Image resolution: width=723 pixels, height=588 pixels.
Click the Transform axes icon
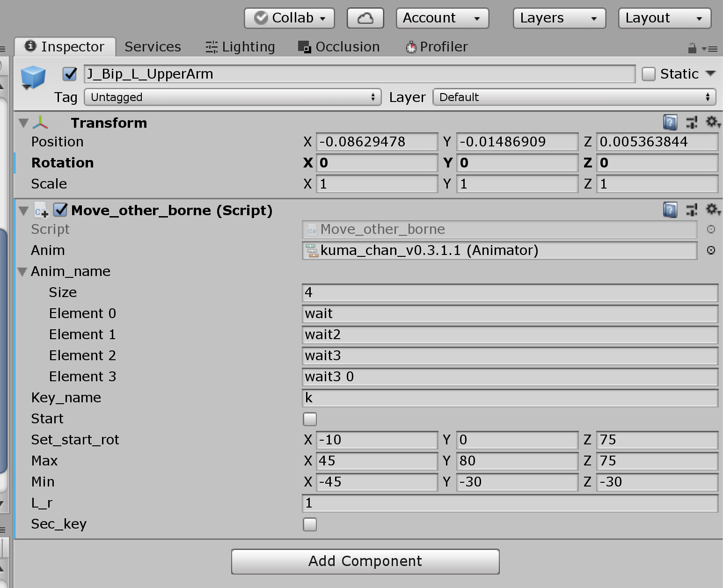[41, 123]
